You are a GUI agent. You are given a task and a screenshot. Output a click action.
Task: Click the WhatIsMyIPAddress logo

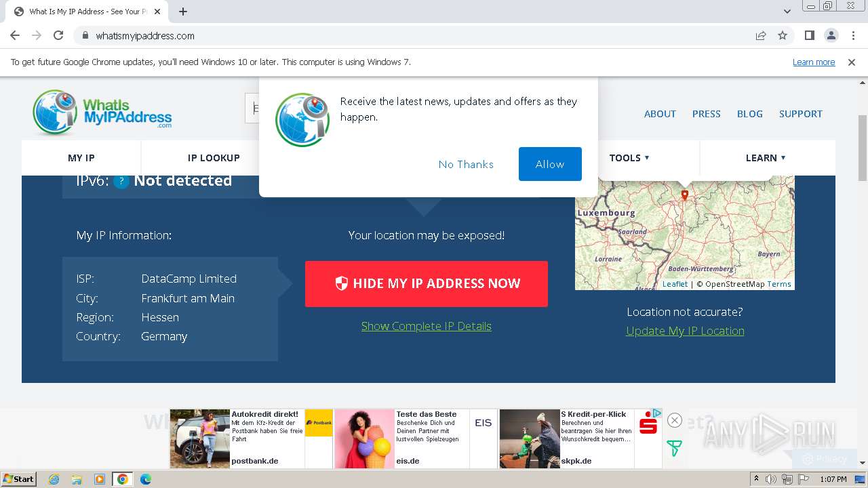102,113
